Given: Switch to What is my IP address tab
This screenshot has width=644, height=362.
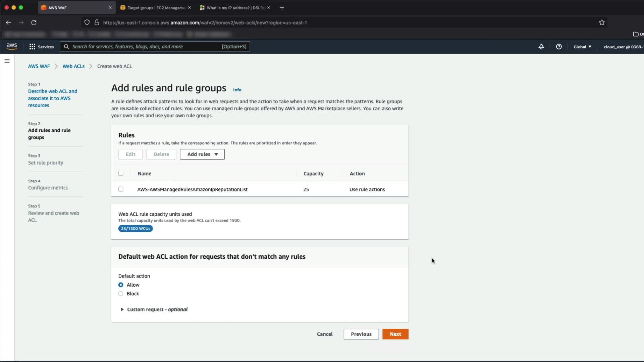Looking at the screenshot, I should tap(233, 8).
